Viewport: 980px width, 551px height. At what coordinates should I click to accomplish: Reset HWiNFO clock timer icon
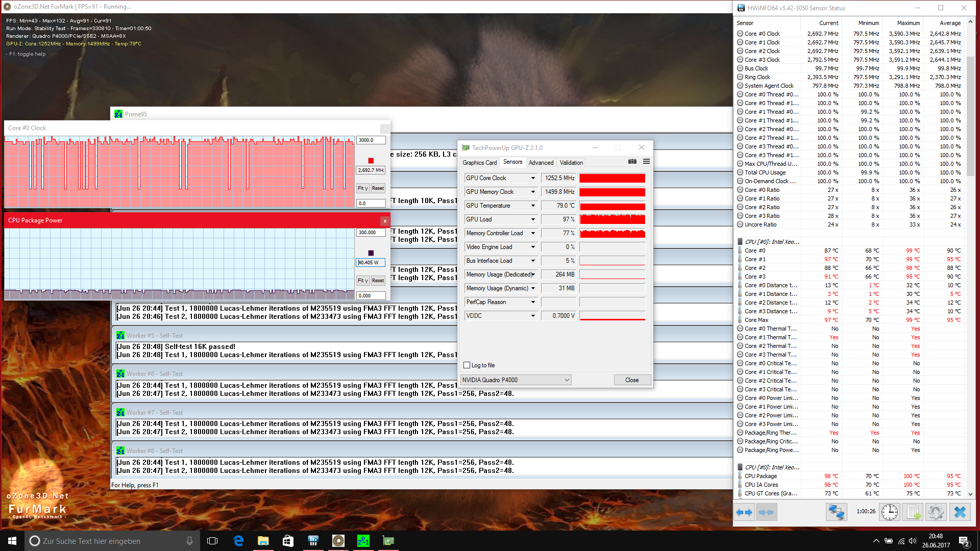[889, 512]
